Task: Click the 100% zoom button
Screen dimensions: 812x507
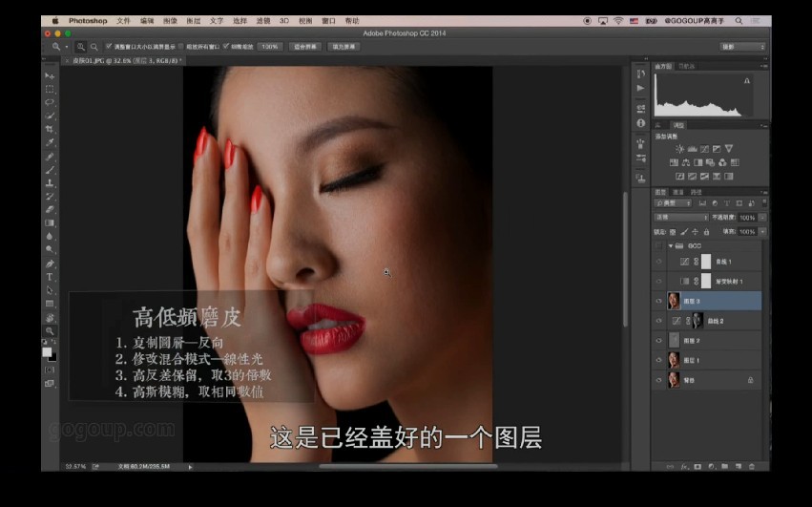Action: [270, 47]
